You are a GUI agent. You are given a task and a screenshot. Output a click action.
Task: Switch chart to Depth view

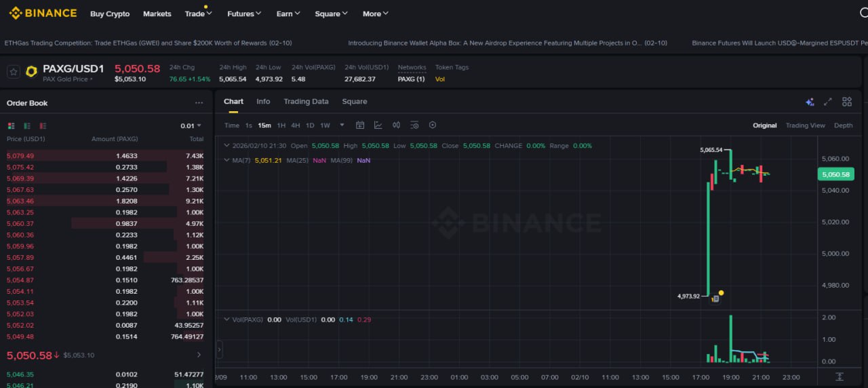(x=843, y=125)
